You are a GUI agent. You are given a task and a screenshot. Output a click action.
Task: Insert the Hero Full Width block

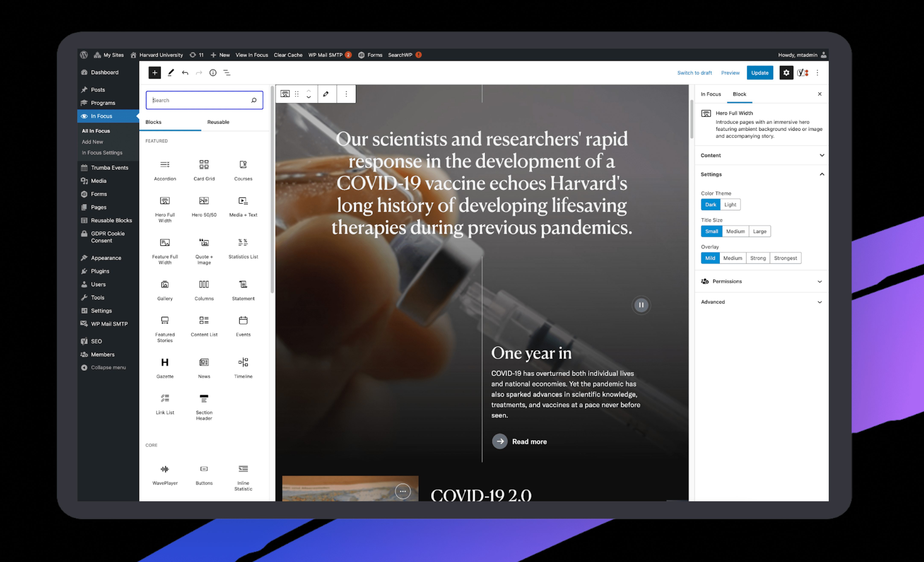tap(165, 209)
